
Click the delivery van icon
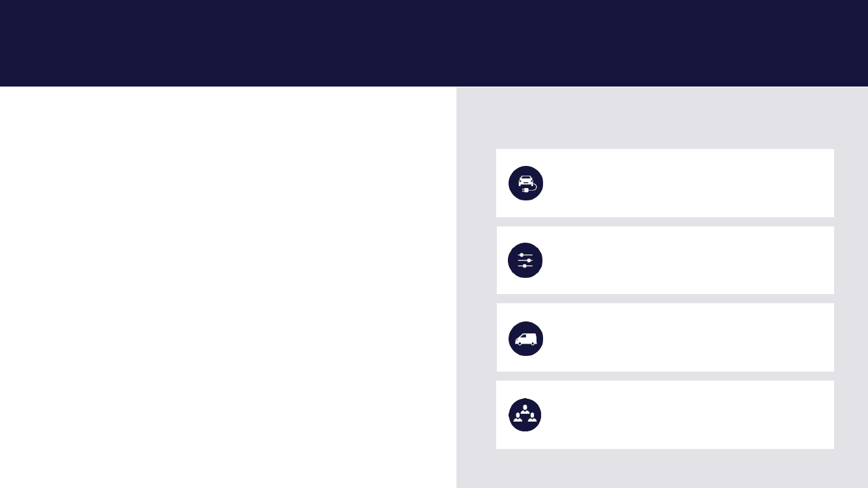pos(525,338)
